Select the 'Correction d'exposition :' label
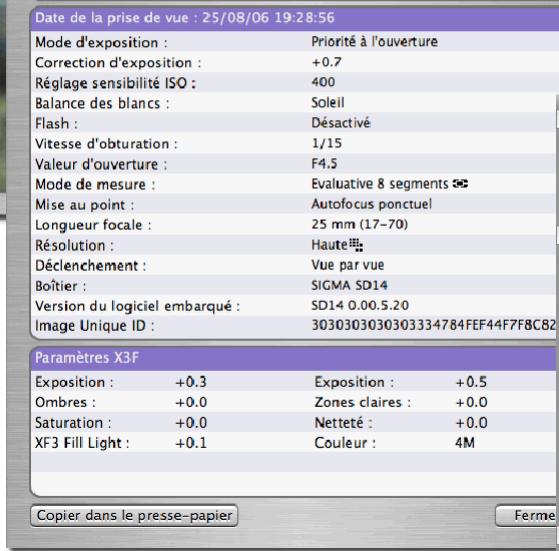559x551 pixels. click(x=118, y=63)
